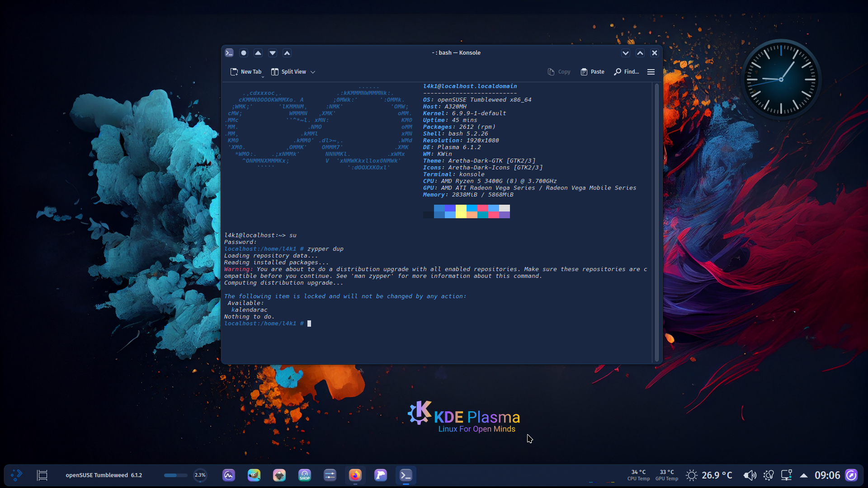Click keep-below down triangle button in title bar
This screenshot has width=868, height=488.
click(273, 53)
